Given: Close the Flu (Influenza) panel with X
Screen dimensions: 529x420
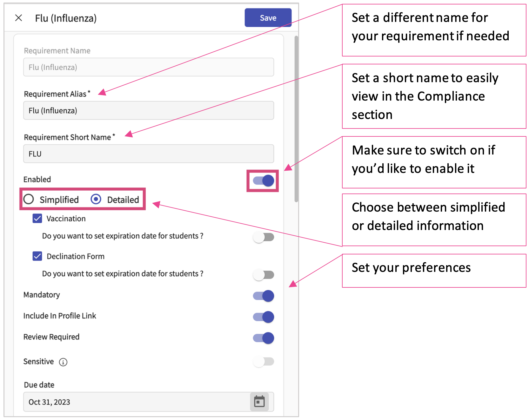Looking at the screenshot, I should point(19,18).
